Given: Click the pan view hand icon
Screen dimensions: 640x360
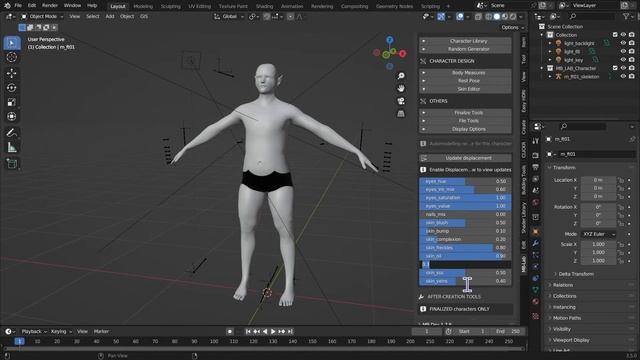Looking at the screenshot, I should point(401,89).
